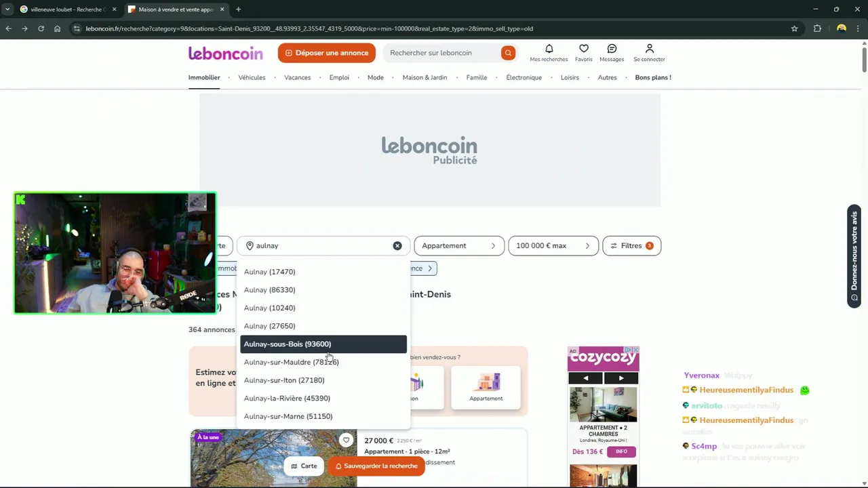Open Immobilier category menu
Image resolution: width=868 pixels, height=488 pixels.
pyautogui.click(x=204, y=77)
